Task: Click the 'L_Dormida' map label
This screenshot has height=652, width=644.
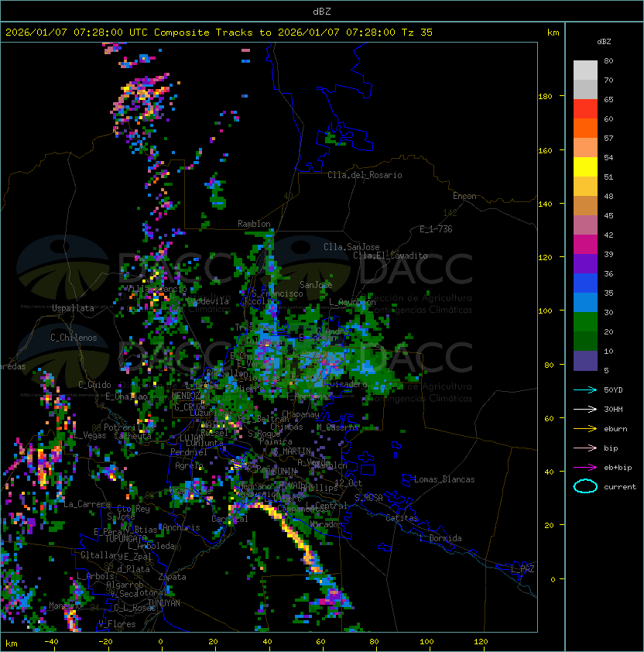Action: 440,538
